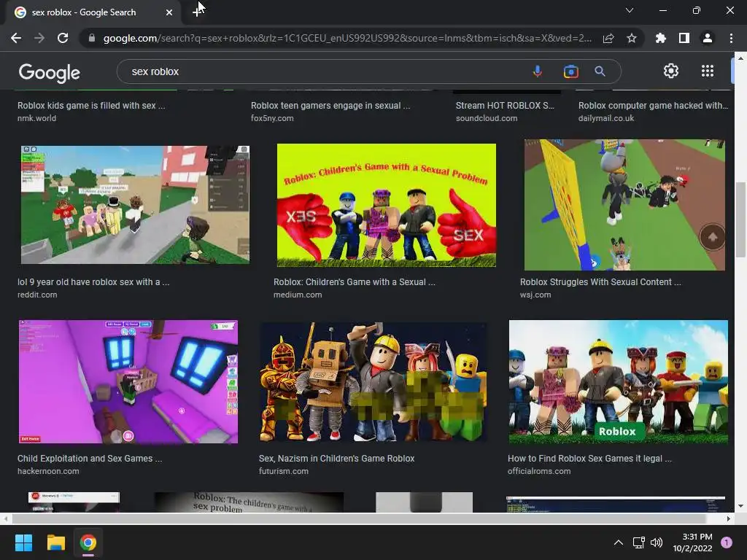Open "Stream HOT ROBLOX S..." title
747x560 pixels.
coord(505,106)
